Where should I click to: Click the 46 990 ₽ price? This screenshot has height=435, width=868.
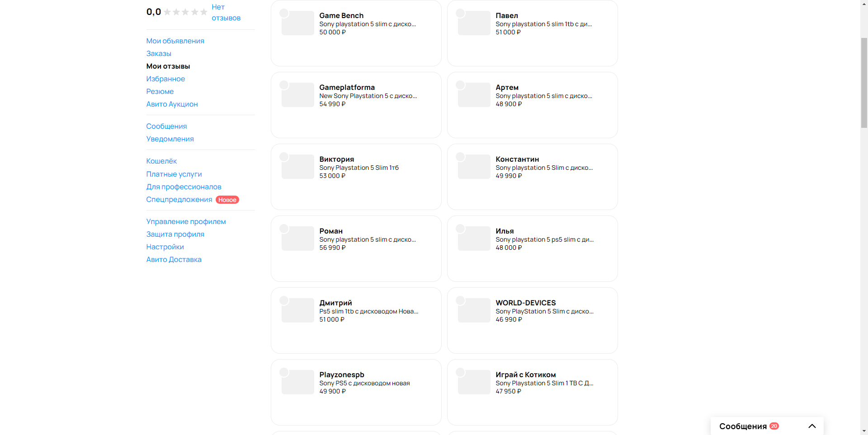pyautogui.click(x=509, y=319)
